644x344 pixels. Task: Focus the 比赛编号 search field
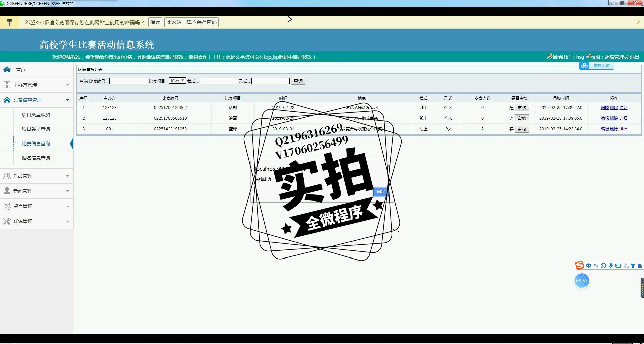128,81
